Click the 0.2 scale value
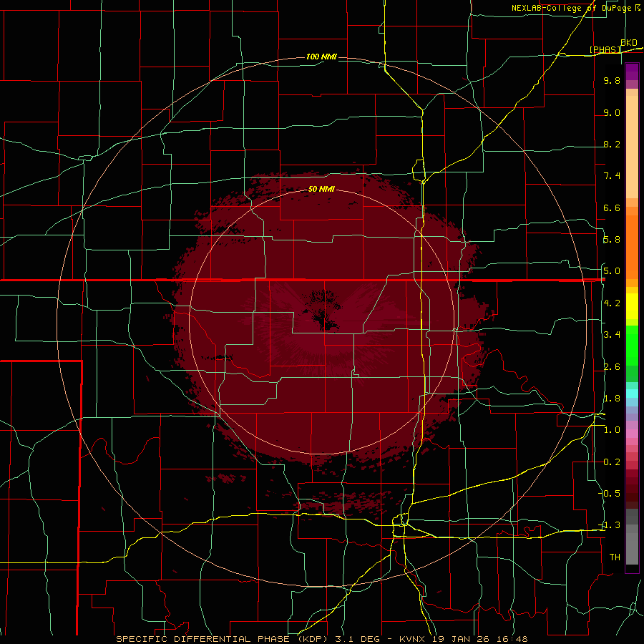Image resolution: width=644 pixels, height=644 pixels. [x=612, y=462]
